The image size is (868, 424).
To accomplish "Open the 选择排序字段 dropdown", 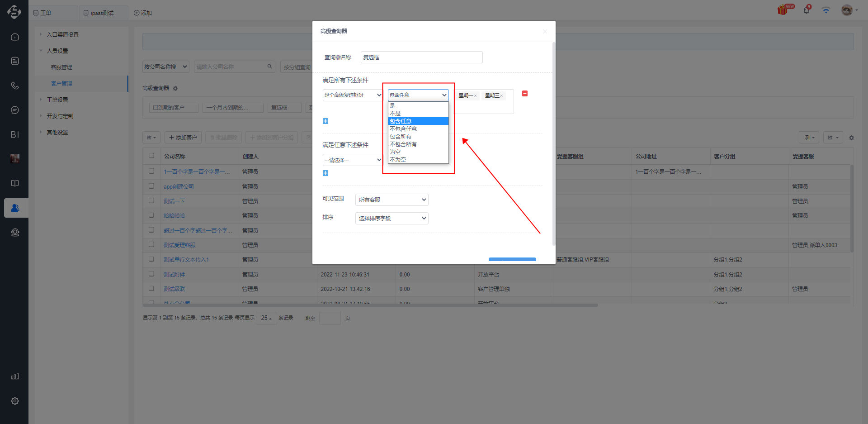I will (392, 218).
